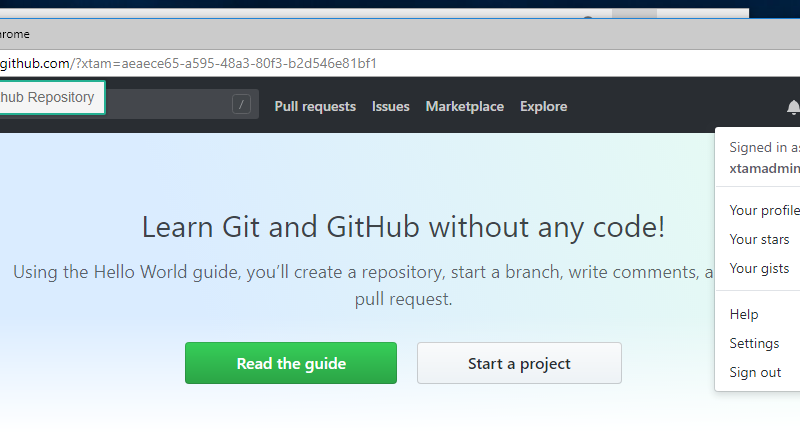Image resolution: width=800 pixels, height=438 pixels.
Task: Select Your gists in the dropdown
Action: pos(759,269)
